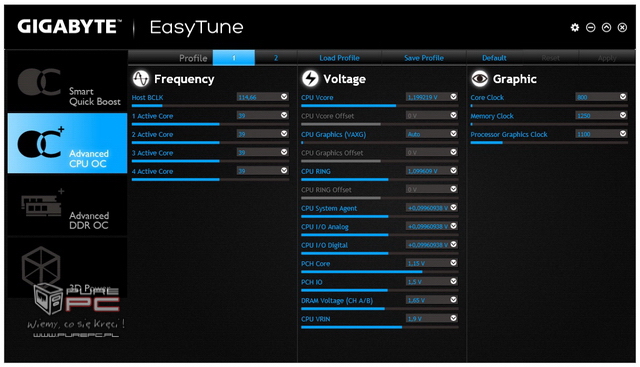Open the DRAM Voltage (CH A/B) dropdown
Image resolution: width=640 pixels, height=367 pixels.
coord(453,300)
